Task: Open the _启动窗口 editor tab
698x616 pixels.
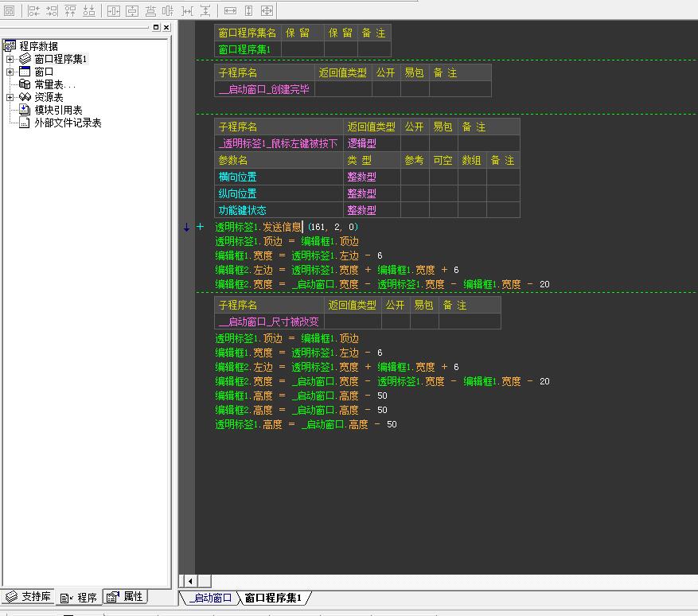Action: click(x=210, y=598)
